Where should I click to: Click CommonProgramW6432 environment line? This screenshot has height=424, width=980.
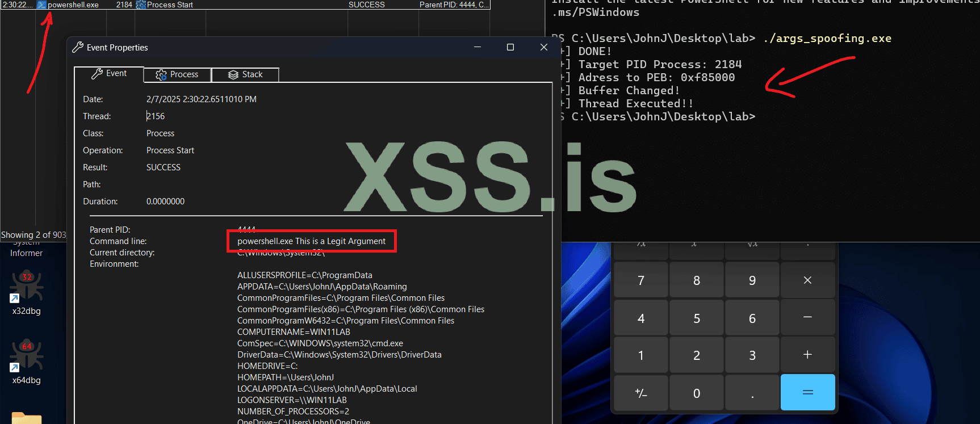coord(346,321)
